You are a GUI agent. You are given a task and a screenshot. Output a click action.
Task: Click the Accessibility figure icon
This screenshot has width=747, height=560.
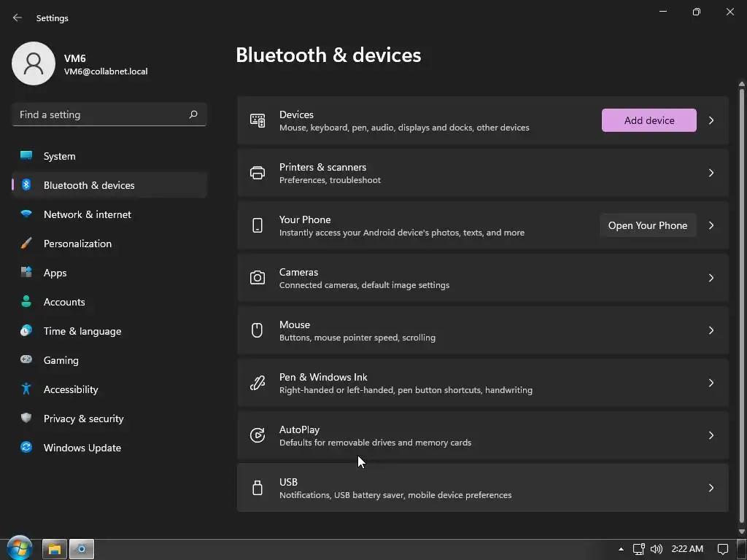tap(26, 389)
